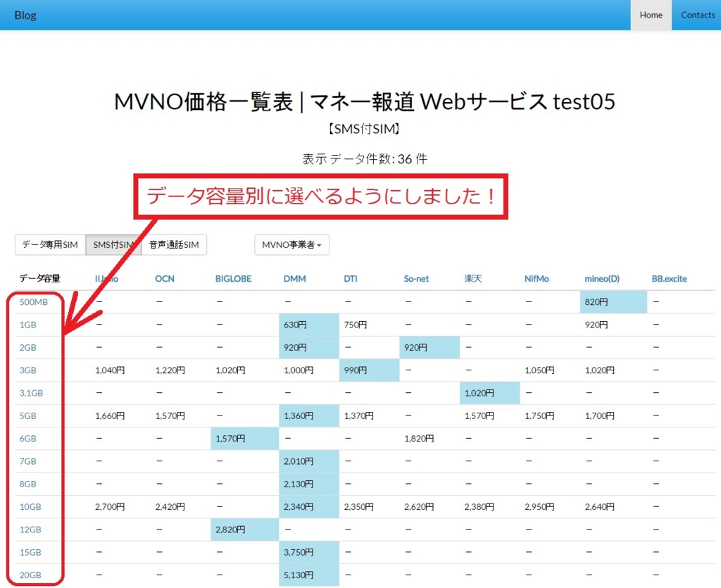Click the 2,420円 OCN cell

(181, 507)
